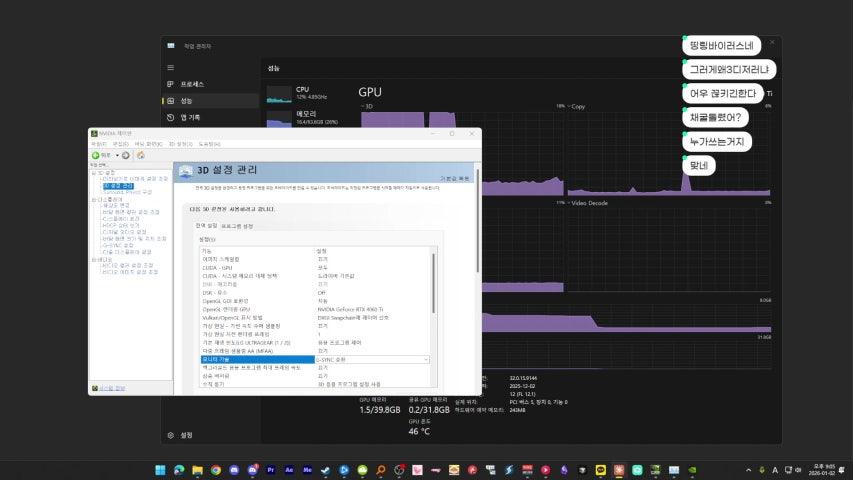Select 수직 동기 settings row
The image size is (853, 480).
pos(316,384)
